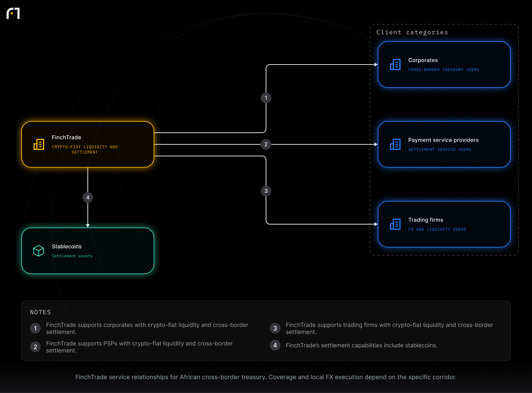This screenshot has height=393, width=532.
Task: Click the caption about African cross-border treasury
Action: 266,377
